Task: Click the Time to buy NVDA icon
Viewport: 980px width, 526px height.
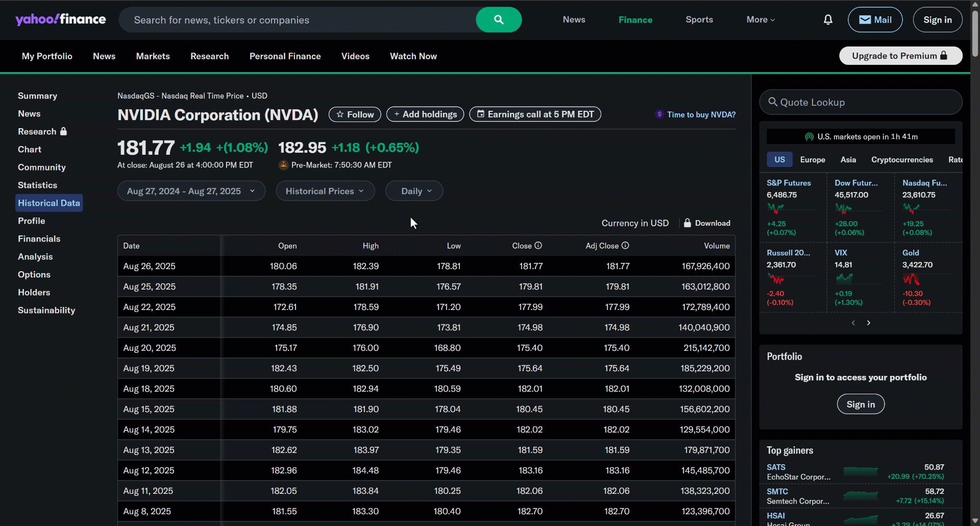Action: (659, 114)
